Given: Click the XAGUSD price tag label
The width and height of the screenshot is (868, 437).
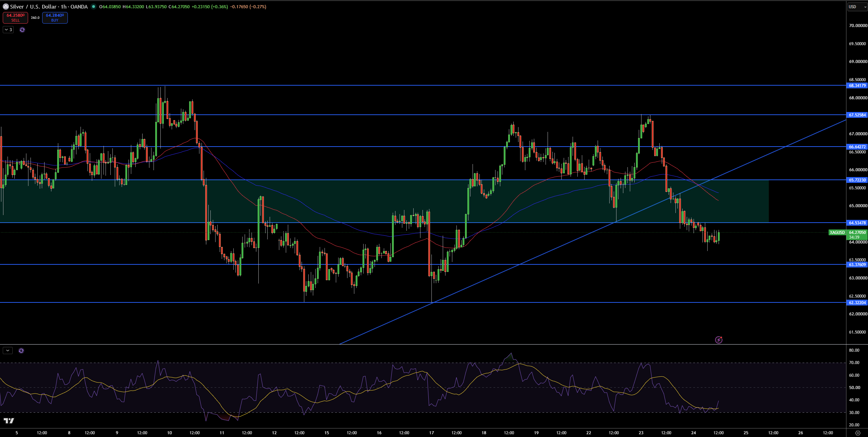Looking at the screenshot, I should click(x=837, y=233).
